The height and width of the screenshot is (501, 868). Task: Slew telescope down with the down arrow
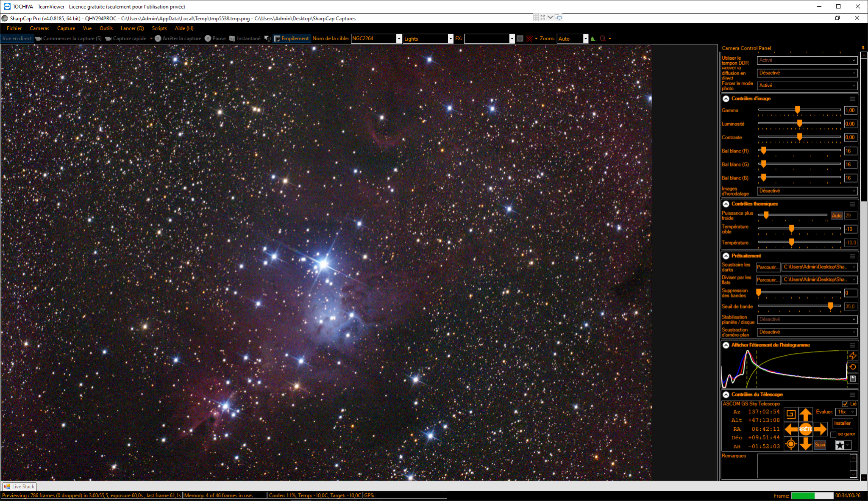click(x=806, y=444)
